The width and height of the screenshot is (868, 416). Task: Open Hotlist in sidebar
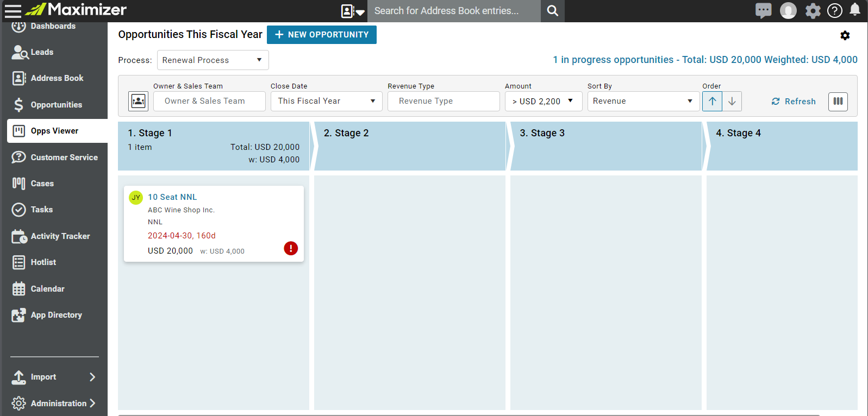(x=43, y=262)
